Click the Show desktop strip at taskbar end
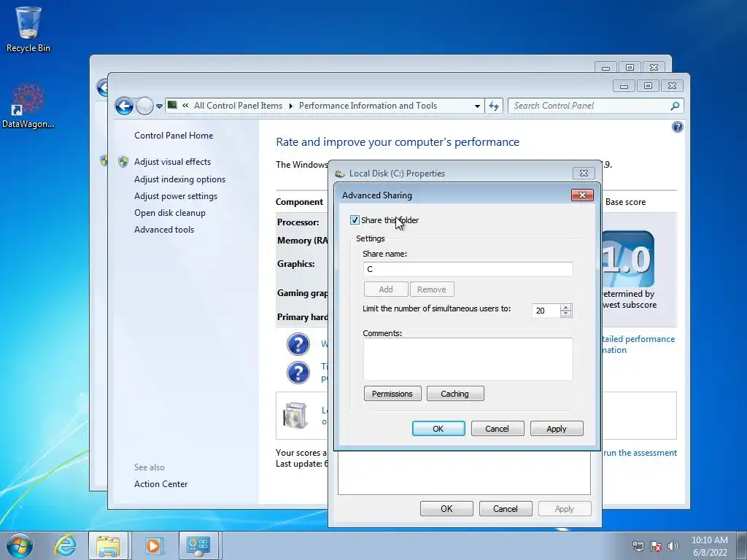This screenshot has height=560, width=747. pyautogui.click(x=742, y=545)
